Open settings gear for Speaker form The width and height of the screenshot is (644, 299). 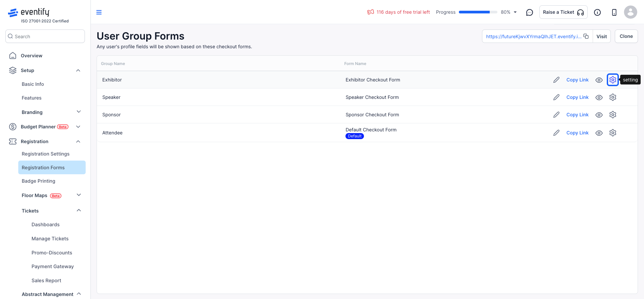coord(613,97)
